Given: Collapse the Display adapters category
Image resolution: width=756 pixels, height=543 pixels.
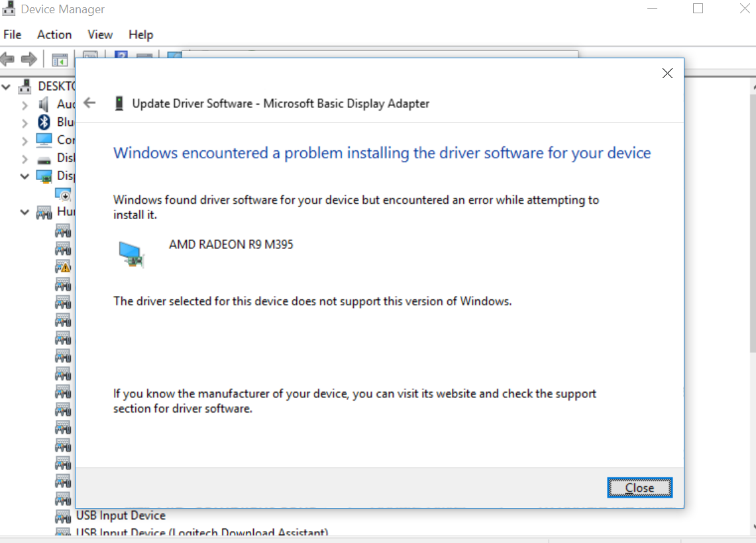Looking at the screenshot, I should pos(25,176).
